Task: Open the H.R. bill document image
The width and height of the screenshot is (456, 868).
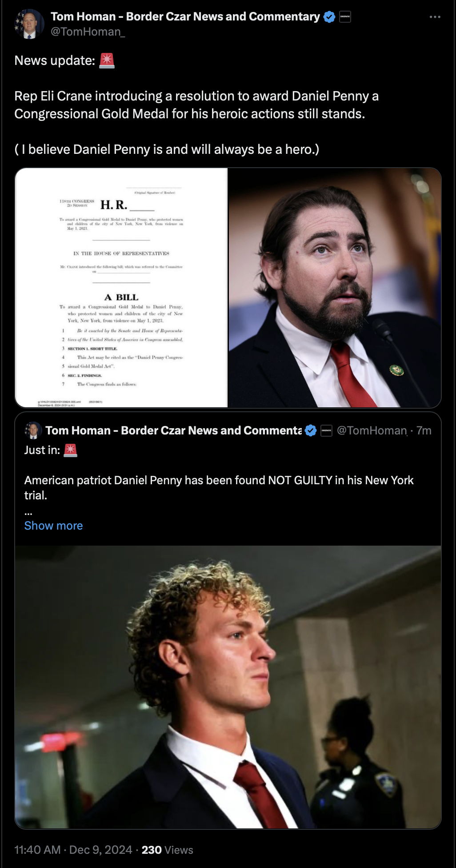Action: click(x=121, y=288)
